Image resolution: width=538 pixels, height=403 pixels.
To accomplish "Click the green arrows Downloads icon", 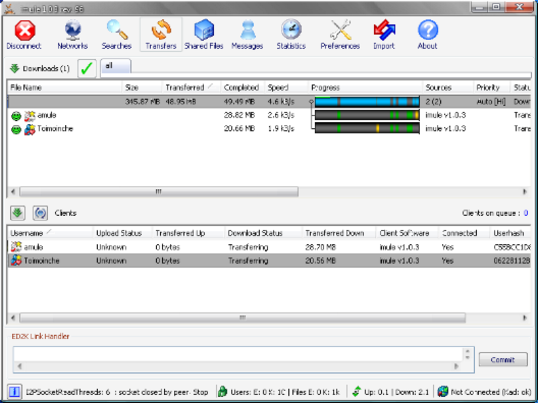I will coord(14,68).
